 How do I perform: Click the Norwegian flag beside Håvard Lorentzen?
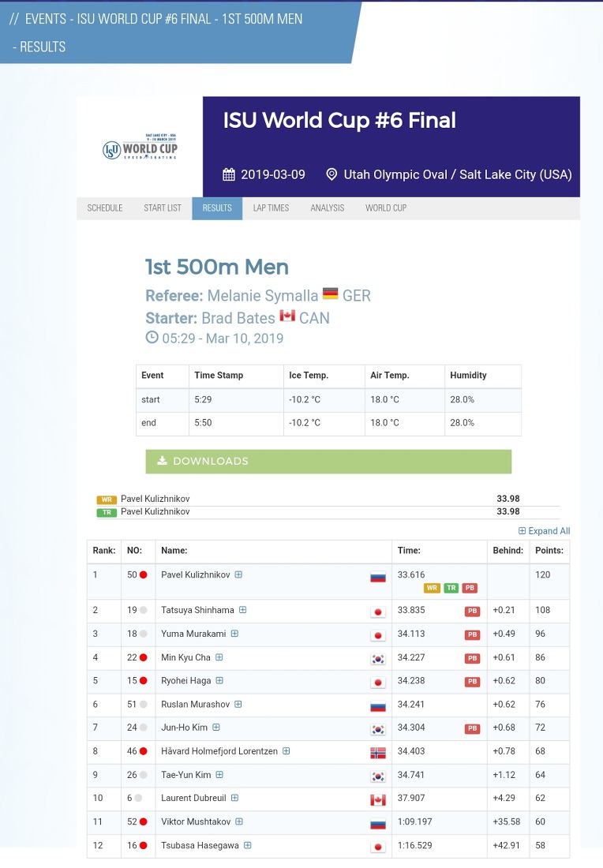pyautogui.click(x=377, y=753)
